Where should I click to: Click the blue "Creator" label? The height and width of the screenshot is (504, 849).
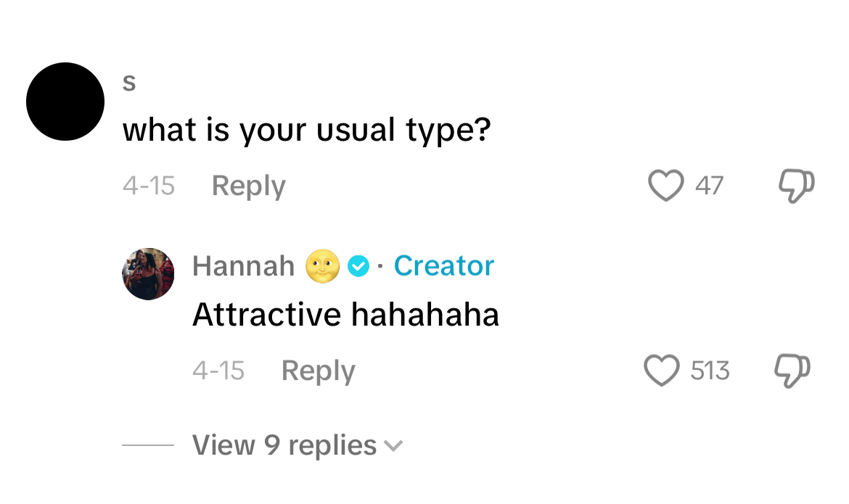point(443,266)
